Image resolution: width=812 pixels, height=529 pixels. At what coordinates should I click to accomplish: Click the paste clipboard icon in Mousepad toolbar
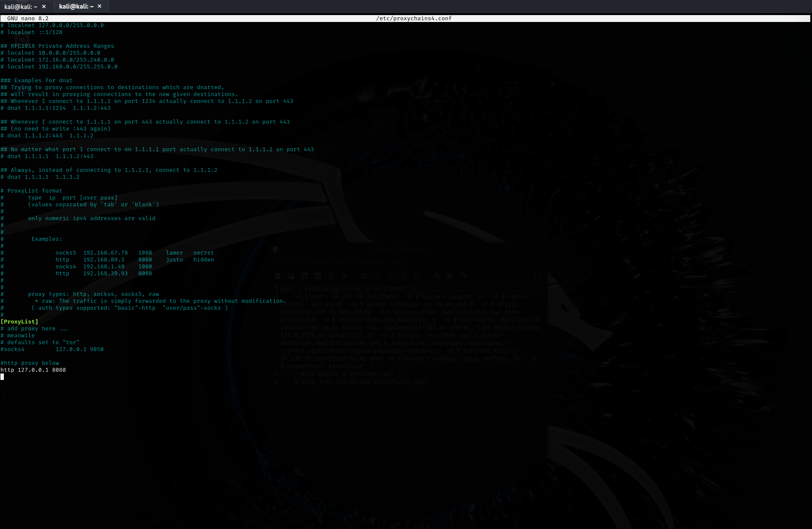(x=417, y=276)
